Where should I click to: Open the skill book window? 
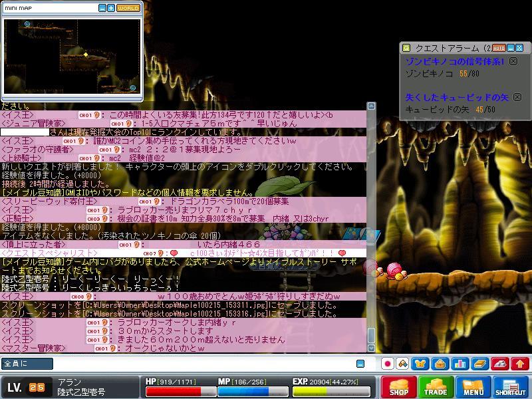480,364
